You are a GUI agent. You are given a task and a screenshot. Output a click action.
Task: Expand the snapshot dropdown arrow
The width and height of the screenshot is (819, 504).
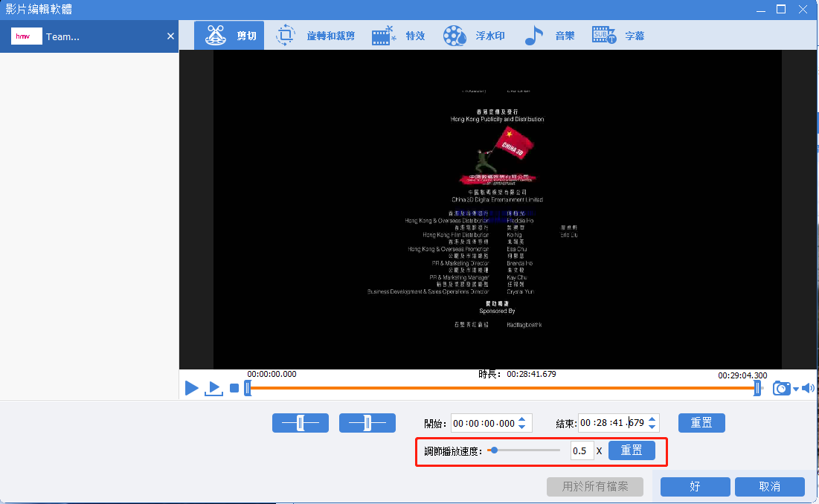pyautogui.click(x=796, y=389)
